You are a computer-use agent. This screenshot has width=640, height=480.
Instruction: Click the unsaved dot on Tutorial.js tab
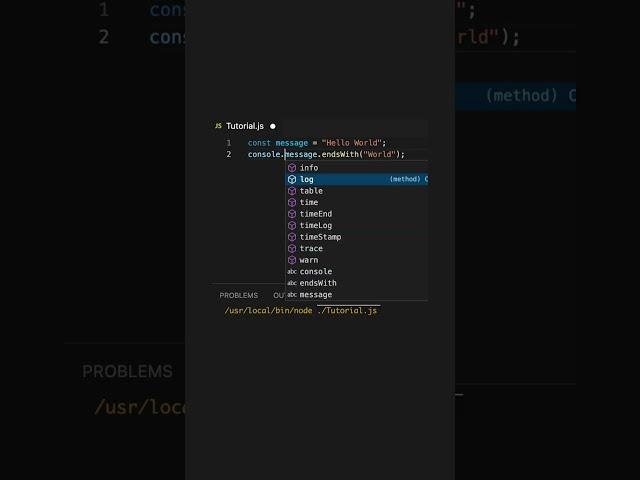pyautogui.click(x=273, y=126)
